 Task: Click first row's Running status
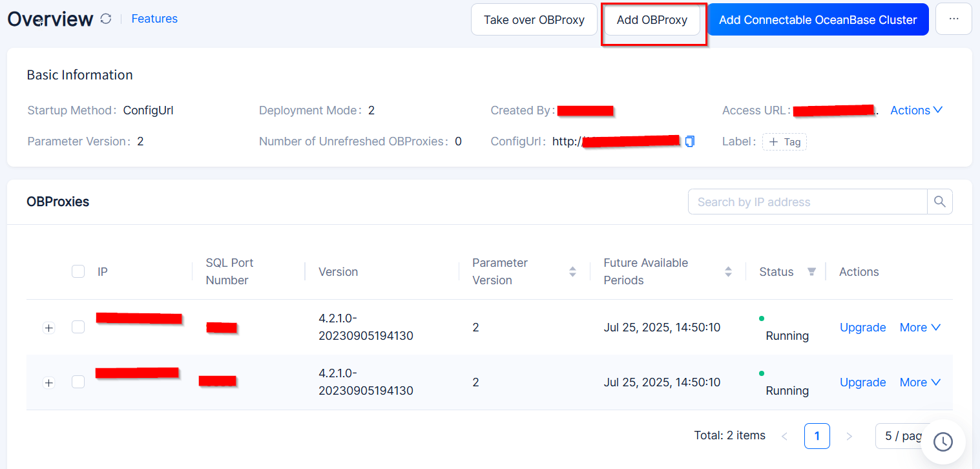787,336
